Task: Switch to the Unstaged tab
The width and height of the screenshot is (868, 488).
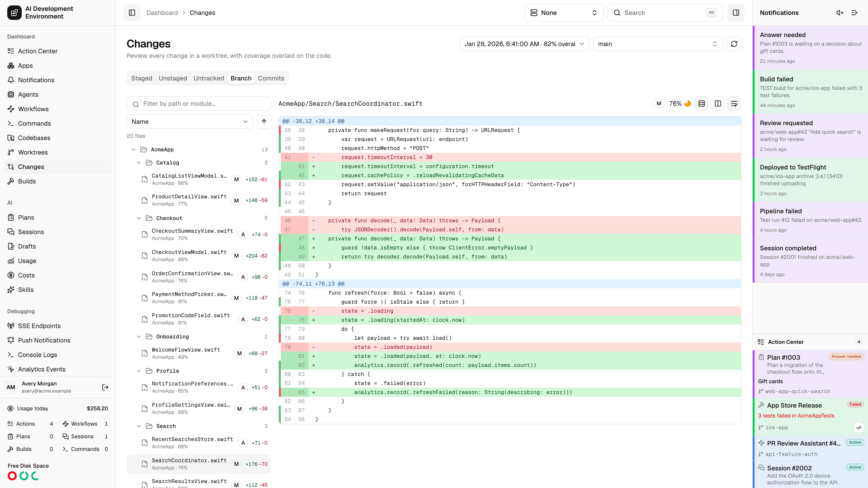Action: pos(173,78)
